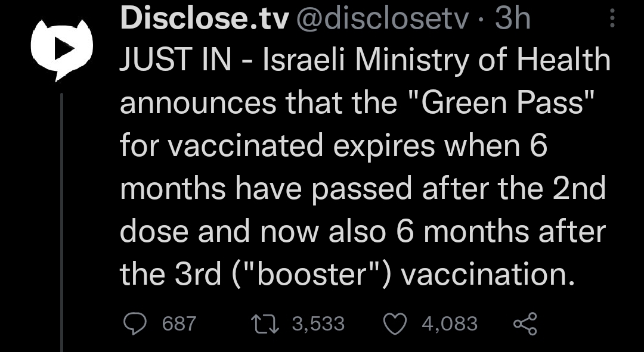Image resolution: width=644 pixels, height=352 pixels.
Task: View the 4,083 likes count
Action: [x=450, y=323]
